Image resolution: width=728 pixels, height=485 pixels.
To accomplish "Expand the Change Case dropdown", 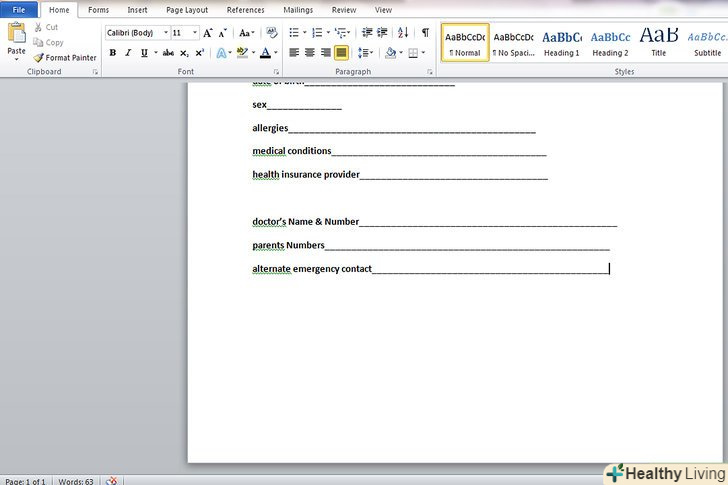I will pyautogui.click(x=246, y=33).
